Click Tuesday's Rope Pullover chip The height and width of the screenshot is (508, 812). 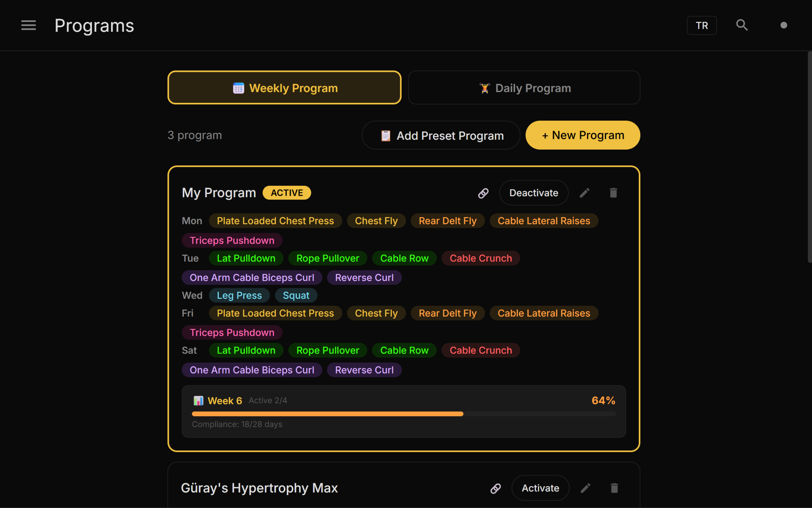pos(327,258)
